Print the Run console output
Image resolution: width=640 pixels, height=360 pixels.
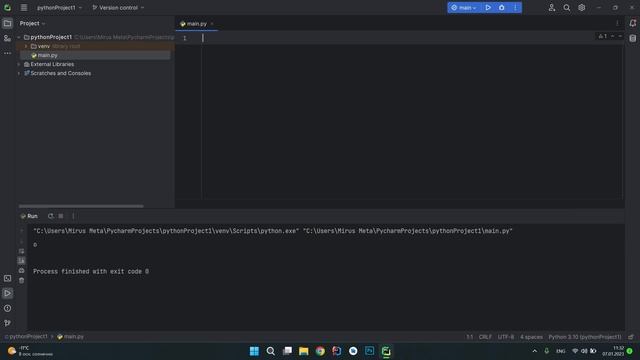click(22, 271)
